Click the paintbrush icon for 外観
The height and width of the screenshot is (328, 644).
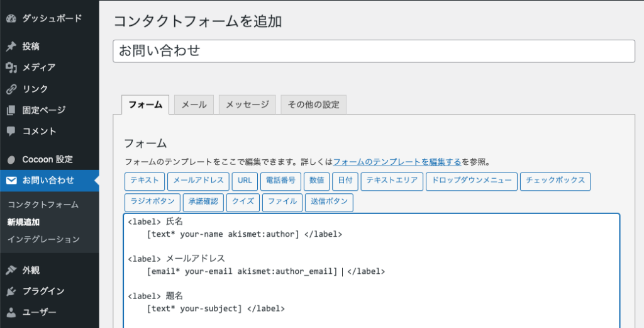[11, 270]
